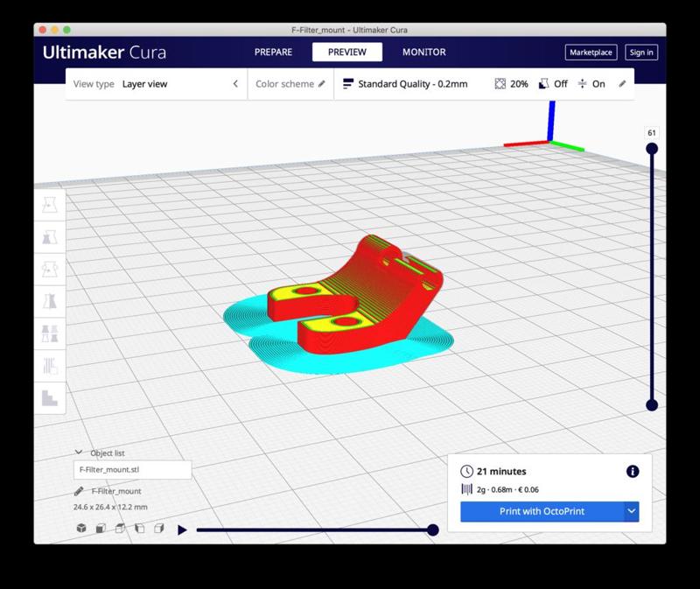This screenshot has height=589, width=700.
Task: Click the print settings edit pencil
Action: [622, 83]
